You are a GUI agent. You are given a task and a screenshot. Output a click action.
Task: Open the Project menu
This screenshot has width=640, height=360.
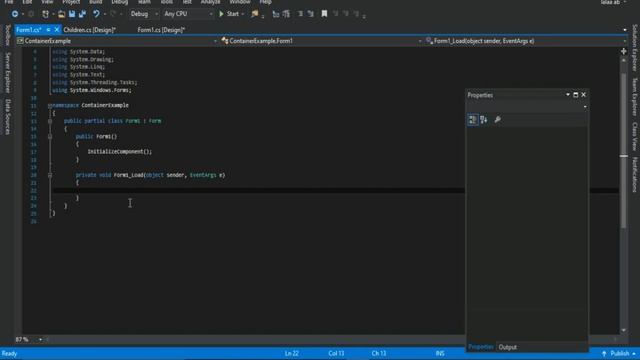(71, 2)
